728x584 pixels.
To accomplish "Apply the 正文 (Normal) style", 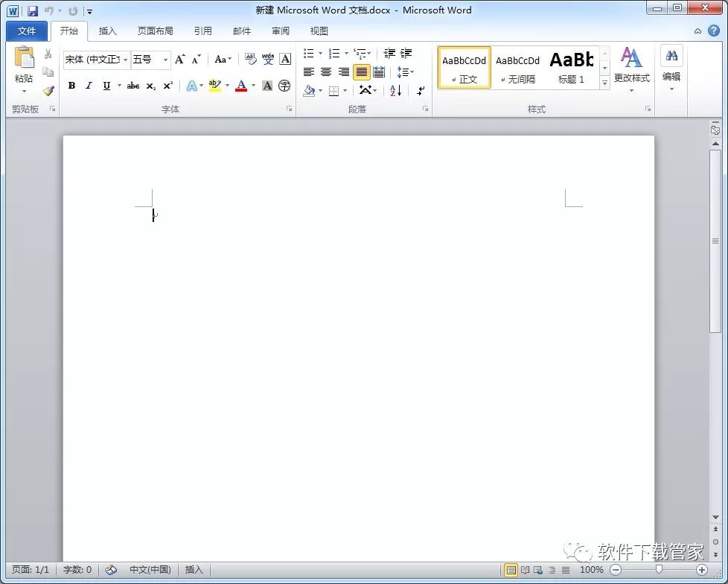I will (464, 67).
